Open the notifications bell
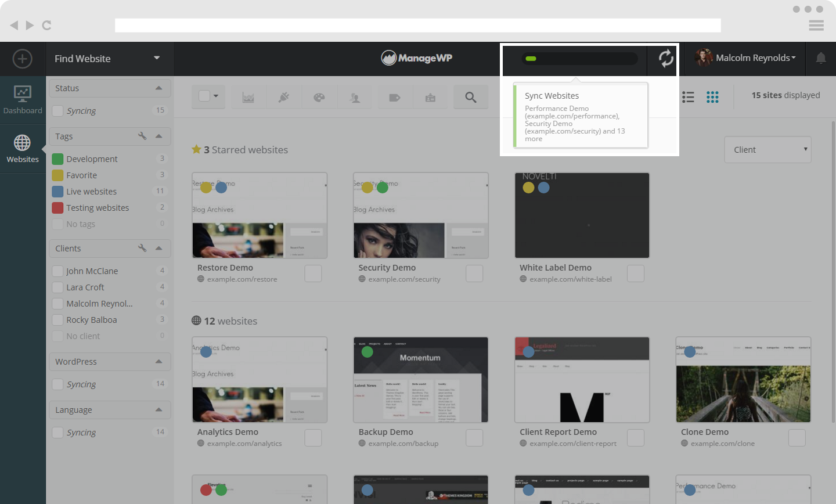Viewport: 836px width, 504px height. [821, 58]
